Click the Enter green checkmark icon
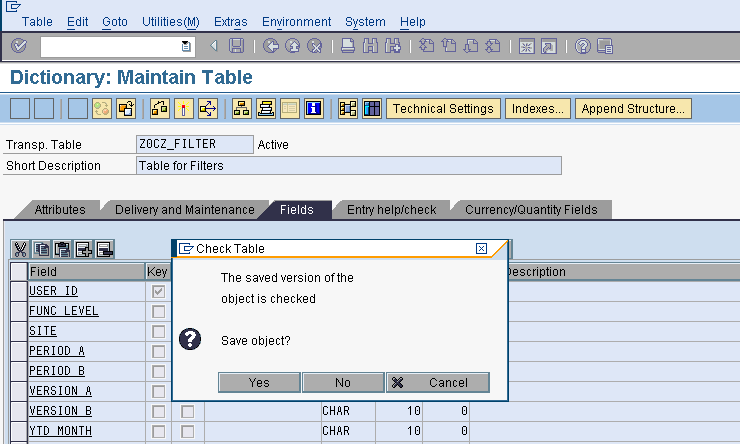Image resolution: width=740 pixels, height=444 pixels. [18, 46]
